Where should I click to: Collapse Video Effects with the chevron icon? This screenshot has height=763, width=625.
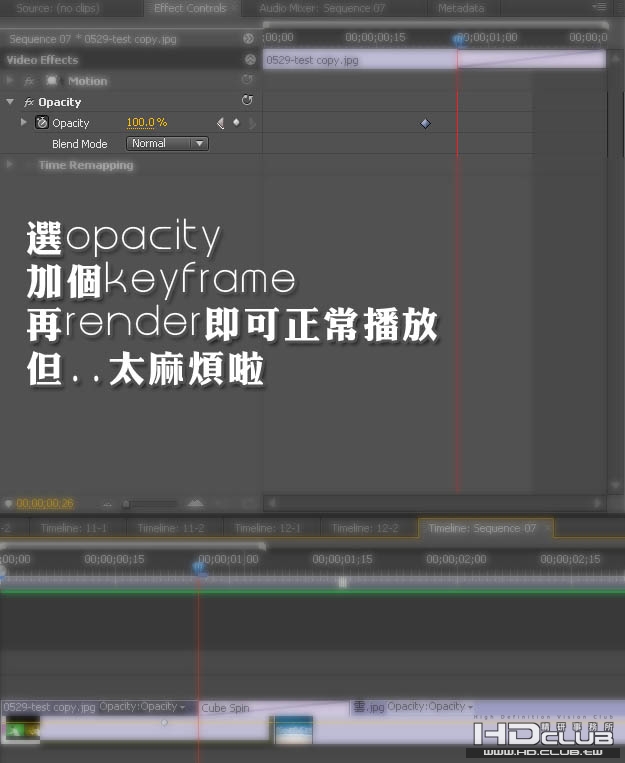(250, 59)
